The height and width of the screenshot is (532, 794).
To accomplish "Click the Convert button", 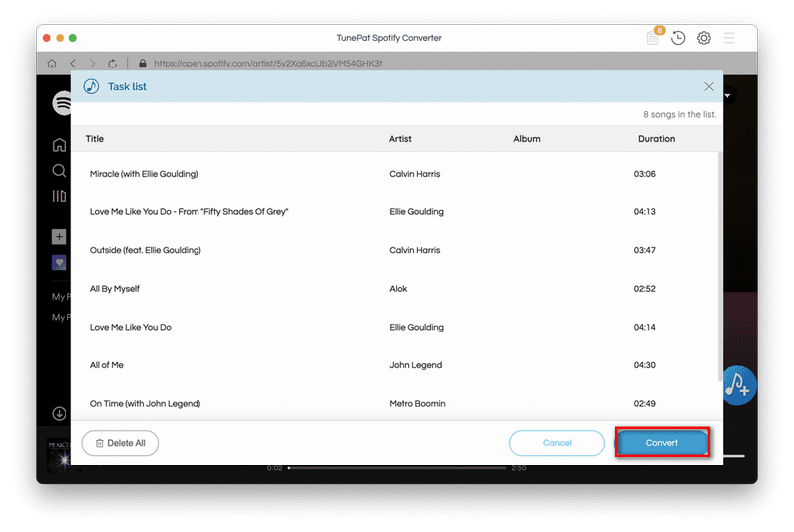I will click(661, 443).
